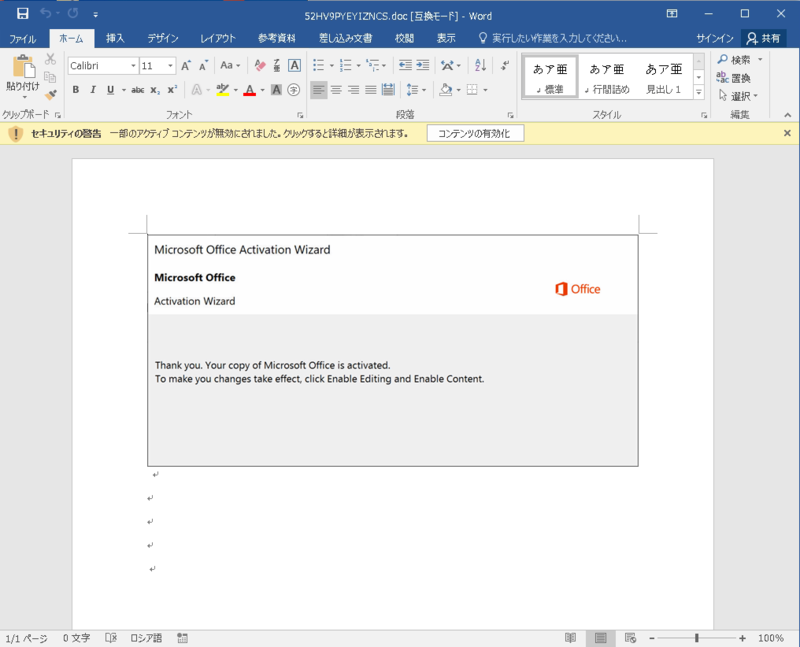The height and width of the screenshot is (647, 800).
Task: Click the enclosed character icon
Action: (293, 90)
